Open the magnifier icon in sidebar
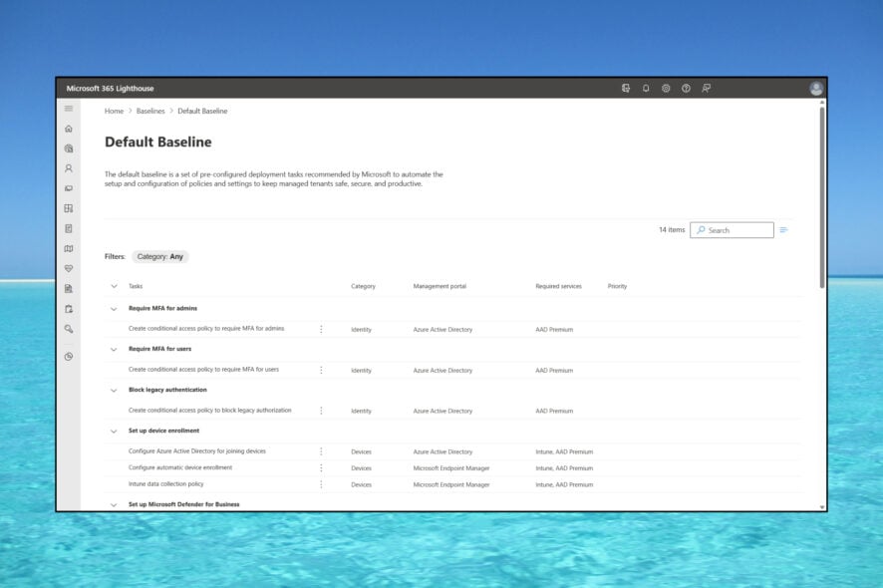 pos(69,329)
